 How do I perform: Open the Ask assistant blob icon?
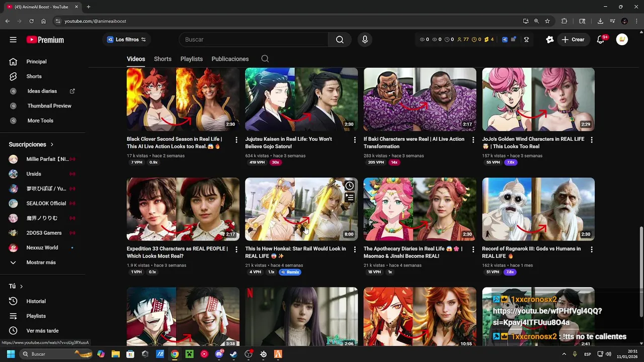[x=549, y=40]
